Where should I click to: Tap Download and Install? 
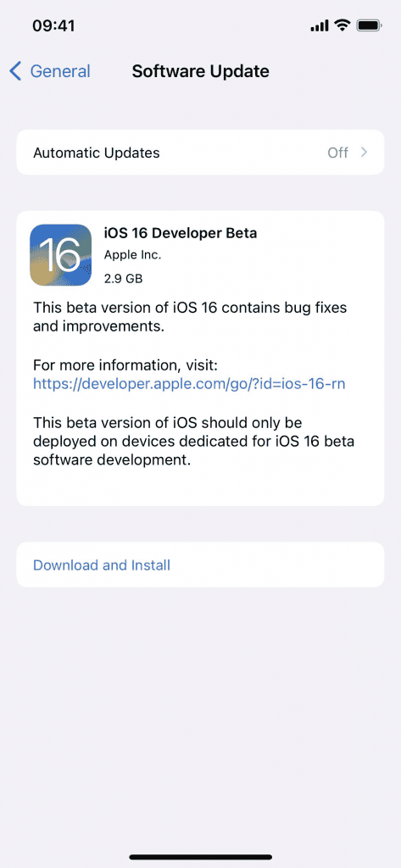click(x=102, y=565)
